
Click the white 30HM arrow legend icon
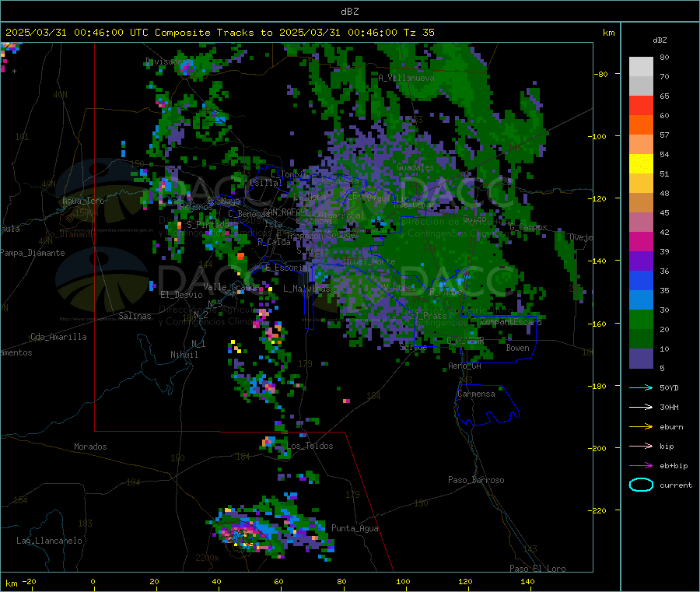pyautogui.click(x=641, y=407)
